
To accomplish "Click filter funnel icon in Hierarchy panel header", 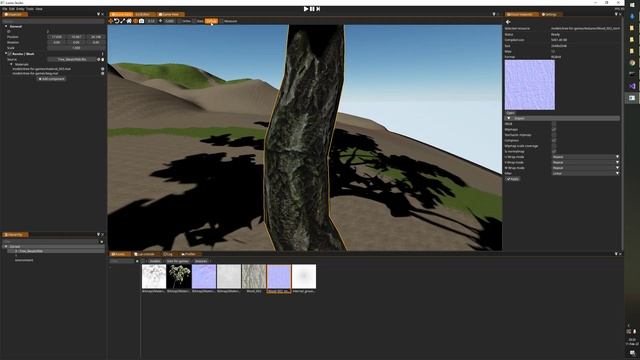I will pos(98,235).
